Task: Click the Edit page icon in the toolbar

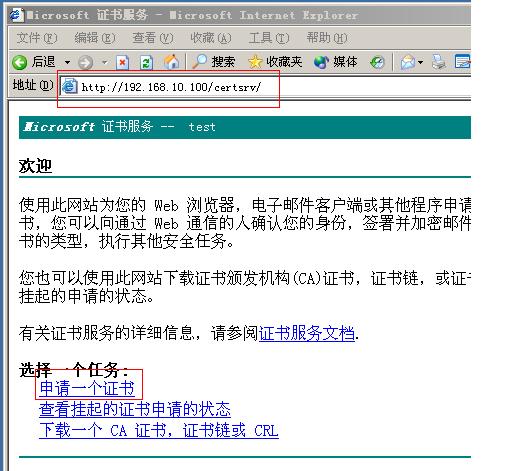Action: (463, 62)
